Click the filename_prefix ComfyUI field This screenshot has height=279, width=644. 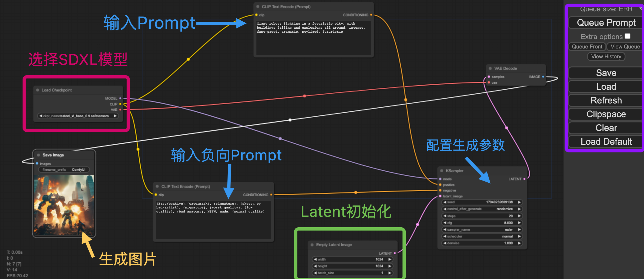point(64,169)
